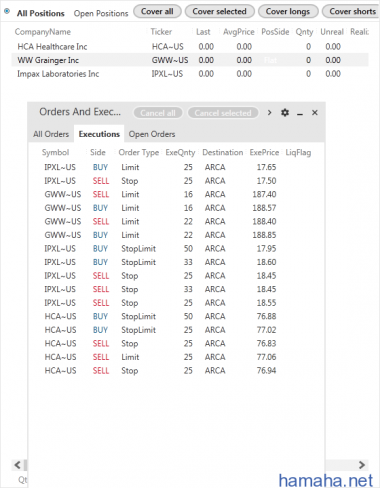Click the IPXL~US ticker cell in positions

(x=167, y=74)
